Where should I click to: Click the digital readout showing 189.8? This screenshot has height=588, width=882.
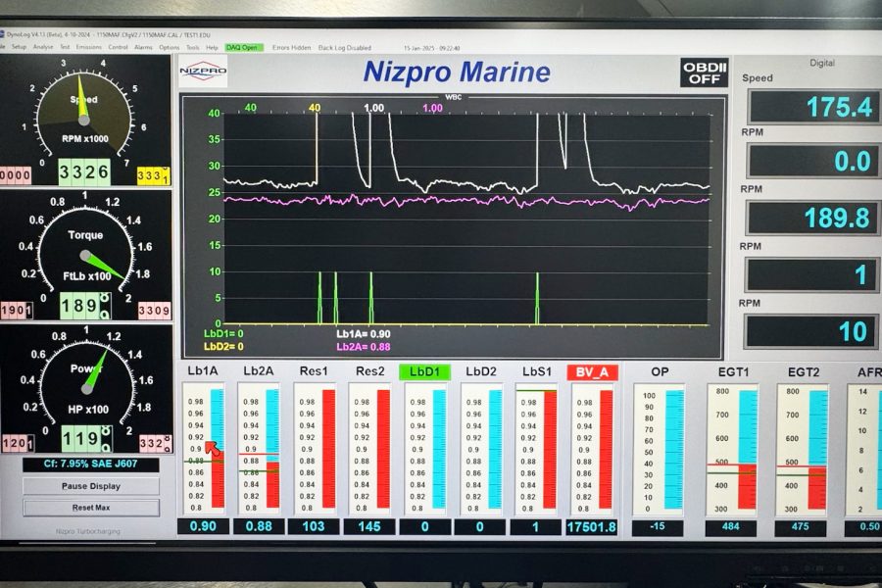point(812,219)
